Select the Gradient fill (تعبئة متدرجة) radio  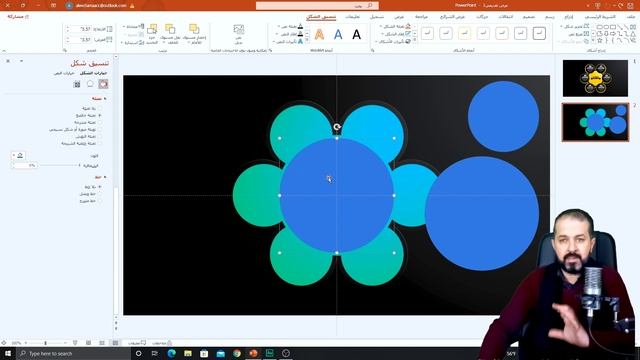tap(100, 122)
